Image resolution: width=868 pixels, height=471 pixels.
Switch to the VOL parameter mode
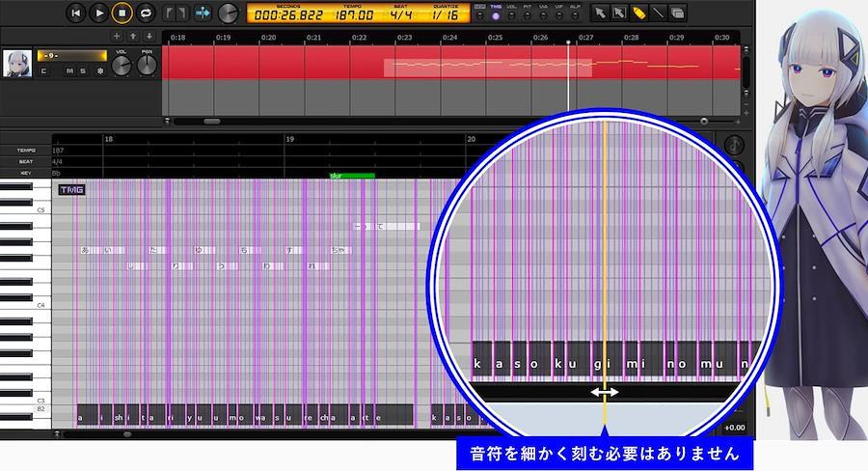511,12
